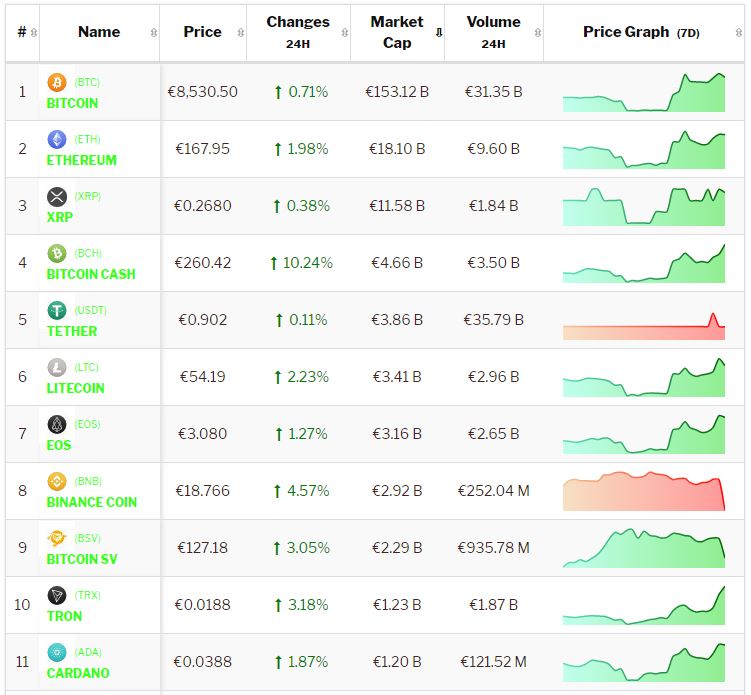Open the EOS name link
751x695 pixels.
[59, 445]
